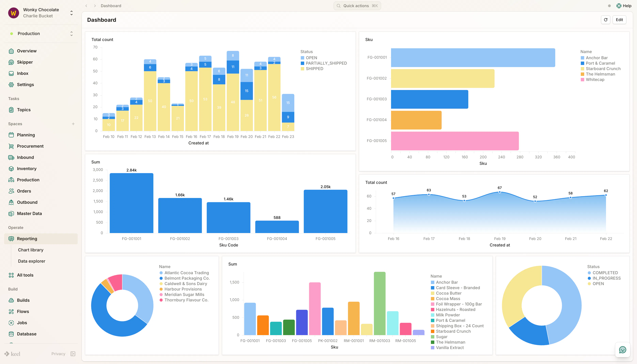Add a new space with plus icon

click(73, 124)
